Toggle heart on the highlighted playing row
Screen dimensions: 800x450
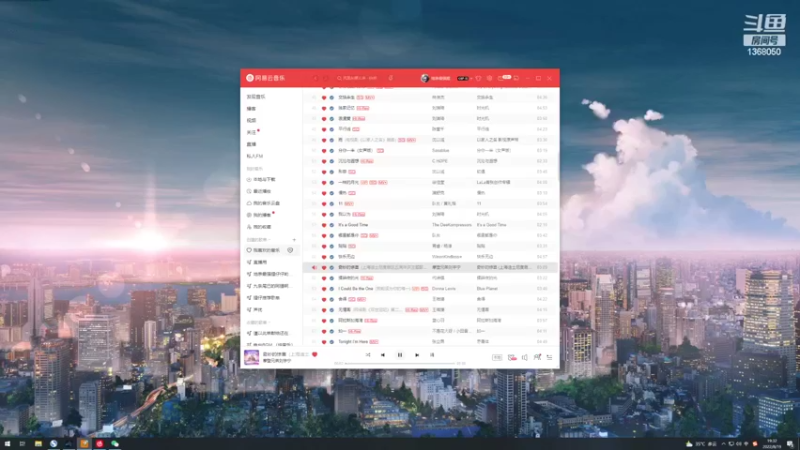[323, 267]
